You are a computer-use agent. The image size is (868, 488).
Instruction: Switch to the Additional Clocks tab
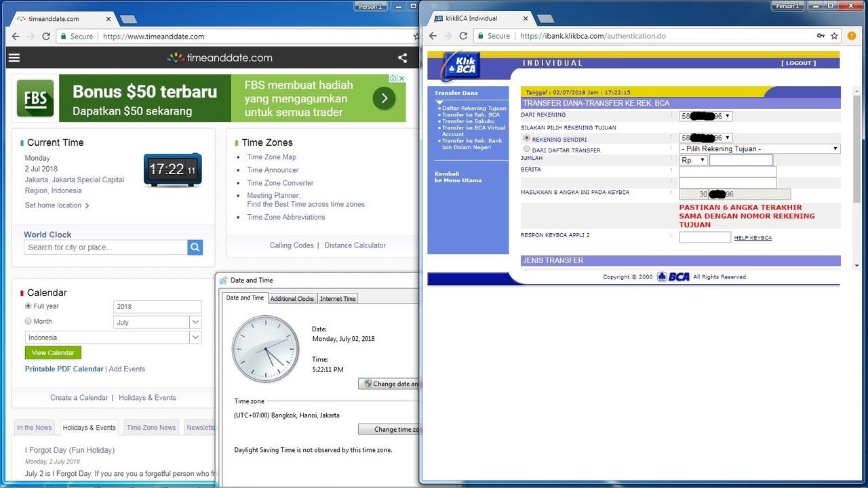[292, 299]
